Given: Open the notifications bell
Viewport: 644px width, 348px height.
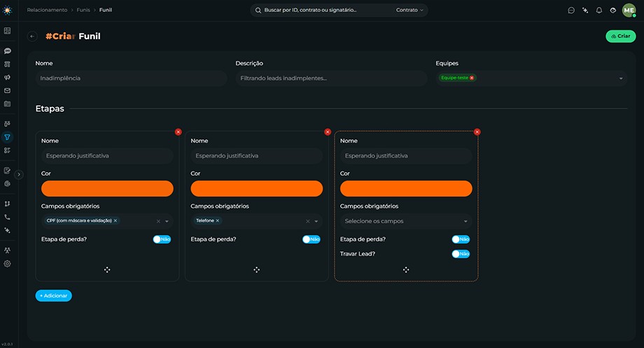Looking at the screenshot, I should (x=599, y=11).
